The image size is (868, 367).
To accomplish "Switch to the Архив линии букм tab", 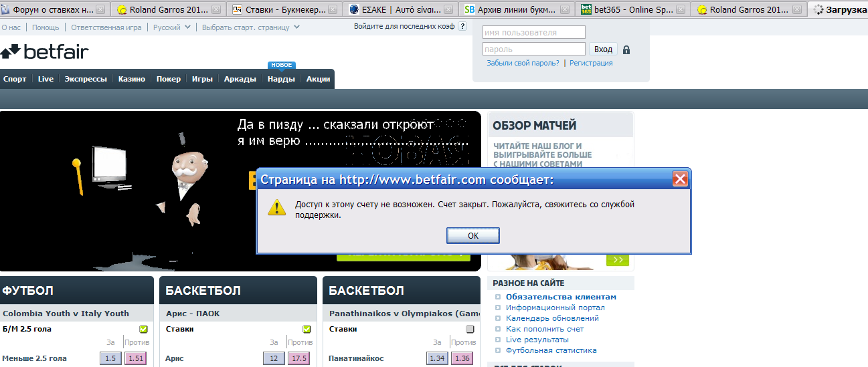I will pyautogui.click(x=517, y=9).
